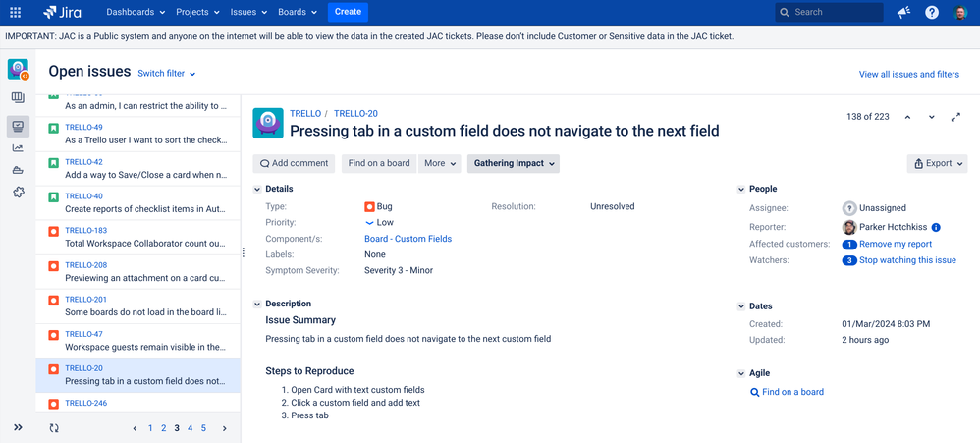Collapse the Dates section
Screen dimensions: 980x443
(x=741, y=306)
